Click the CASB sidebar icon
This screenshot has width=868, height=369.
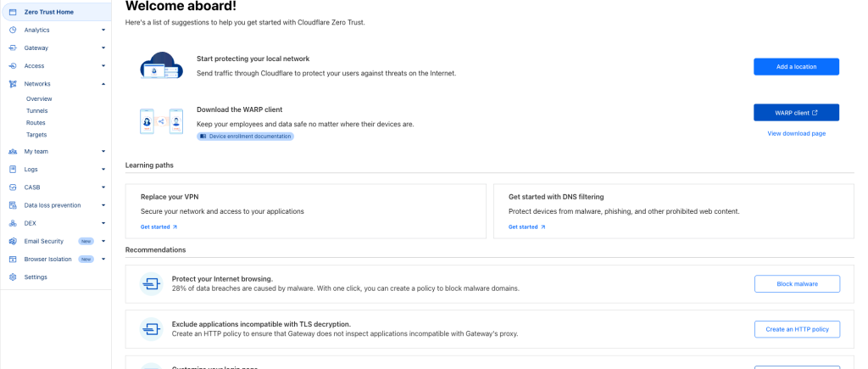[13, 187]
